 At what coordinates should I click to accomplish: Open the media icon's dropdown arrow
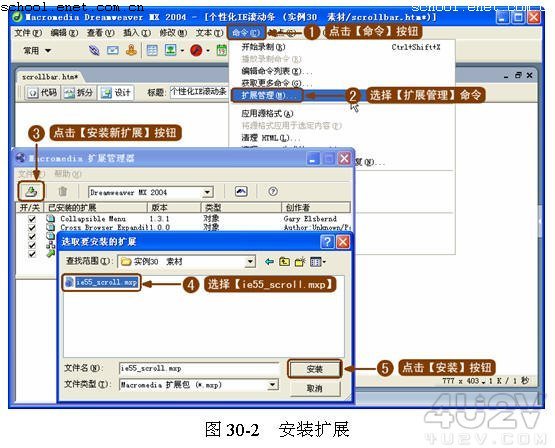pos(208,51)
